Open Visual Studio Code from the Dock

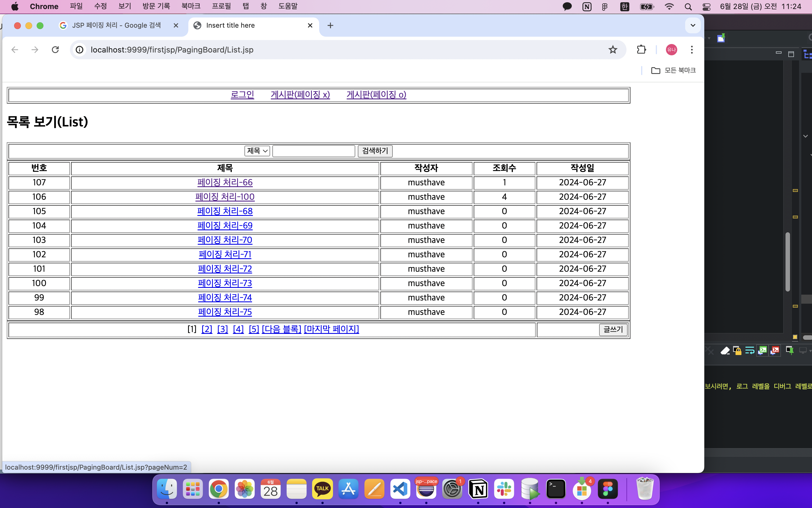[400, 489]
